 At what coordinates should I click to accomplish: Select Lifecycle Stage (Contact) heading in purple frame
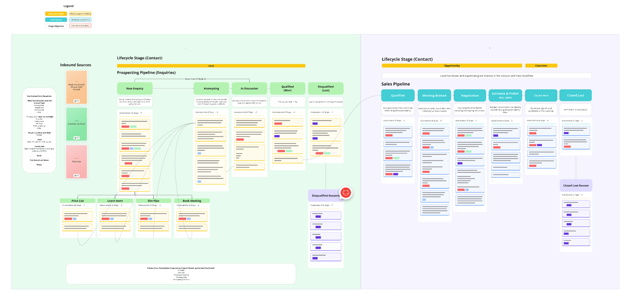tap(407, 59)
